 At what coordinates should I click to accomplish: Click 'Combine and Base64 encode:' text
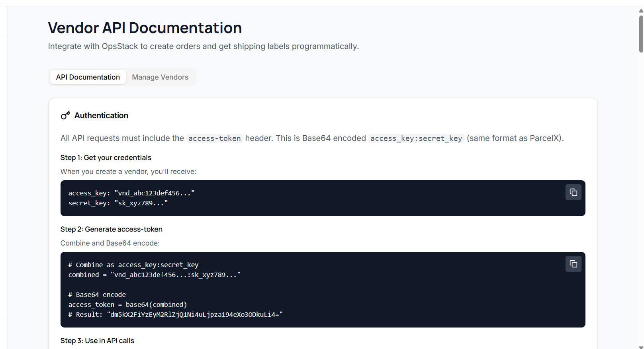[x=110, y=243]
